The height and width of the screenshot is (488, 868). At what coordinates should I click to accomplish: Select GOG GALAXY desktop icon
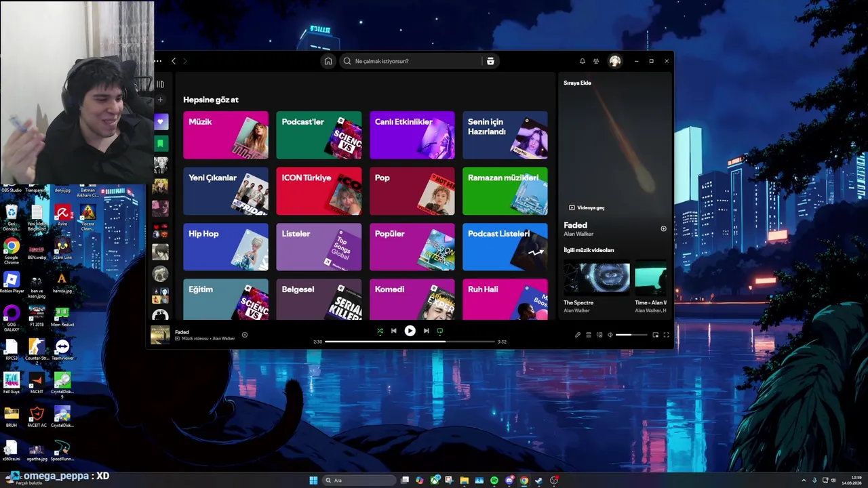(12, 317)
